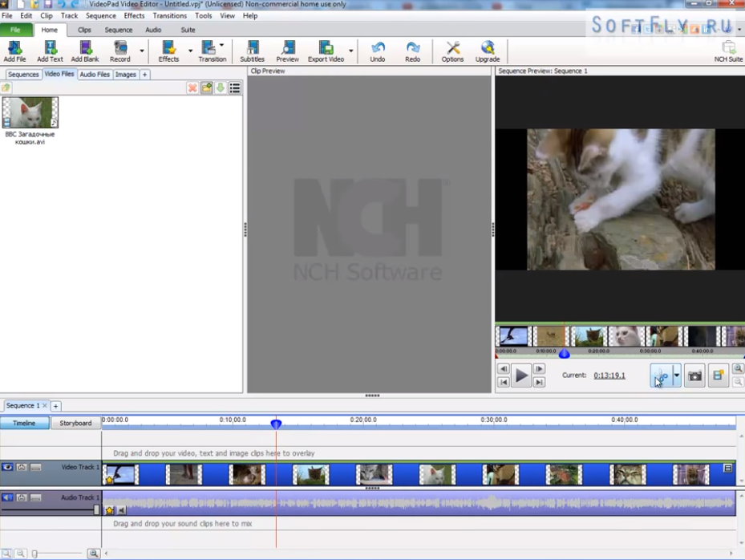Click the green icon above the cat clip
Image resolution: width=745 pixels, height=560 pixels.
click(6, 88)
